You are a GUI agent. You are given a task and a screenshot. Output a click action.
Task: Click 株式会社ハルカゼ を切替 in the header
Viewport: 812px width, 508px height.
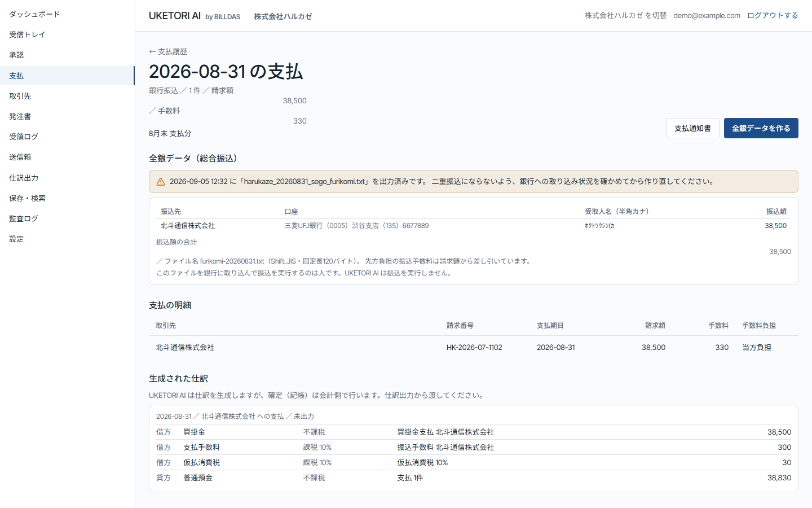(625, 16)
